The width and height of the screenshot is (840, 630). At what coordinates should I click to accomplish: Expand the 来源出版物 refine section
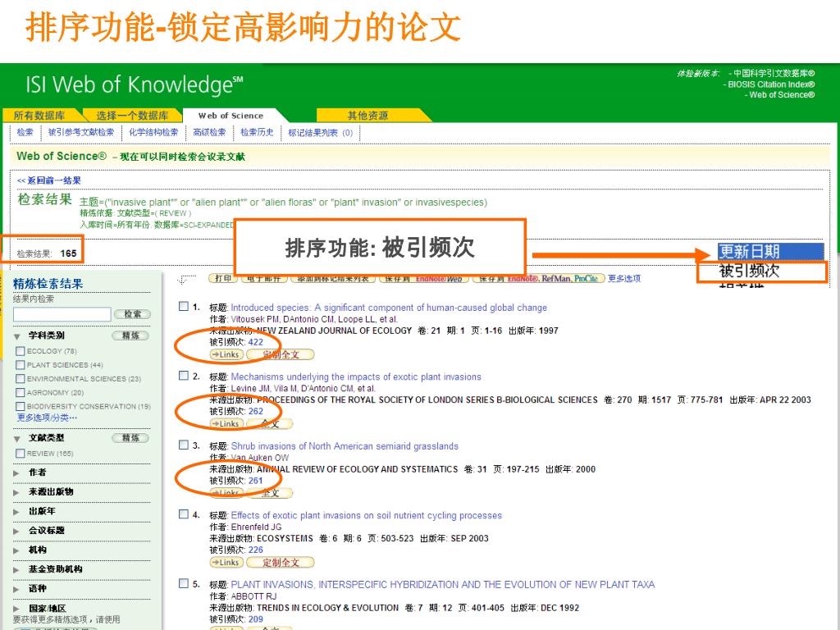click(16, 492)
